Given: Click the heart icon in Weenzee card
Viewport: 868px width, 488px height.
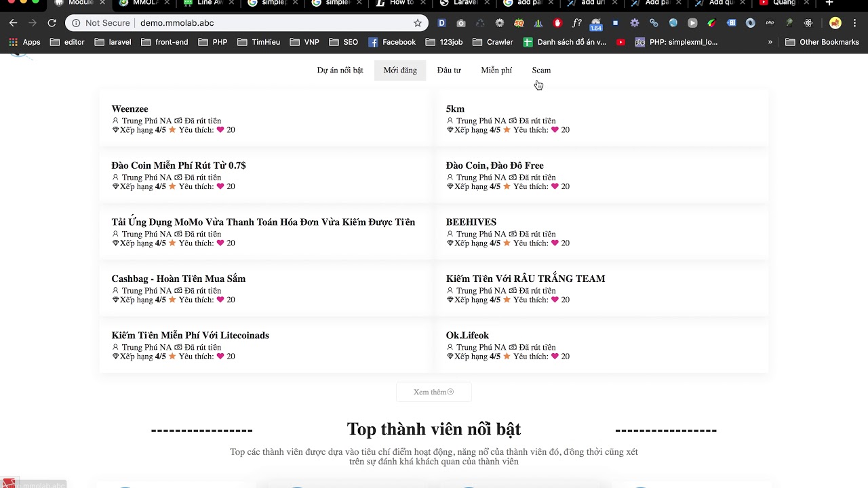Looking at the screenshot, I should (x=220, y=130).
